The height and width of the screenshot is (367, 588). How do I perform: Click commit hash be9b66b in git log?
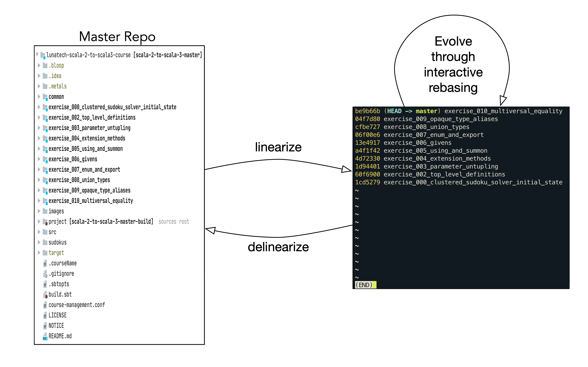pyautogui.click(x=367, y=111)
